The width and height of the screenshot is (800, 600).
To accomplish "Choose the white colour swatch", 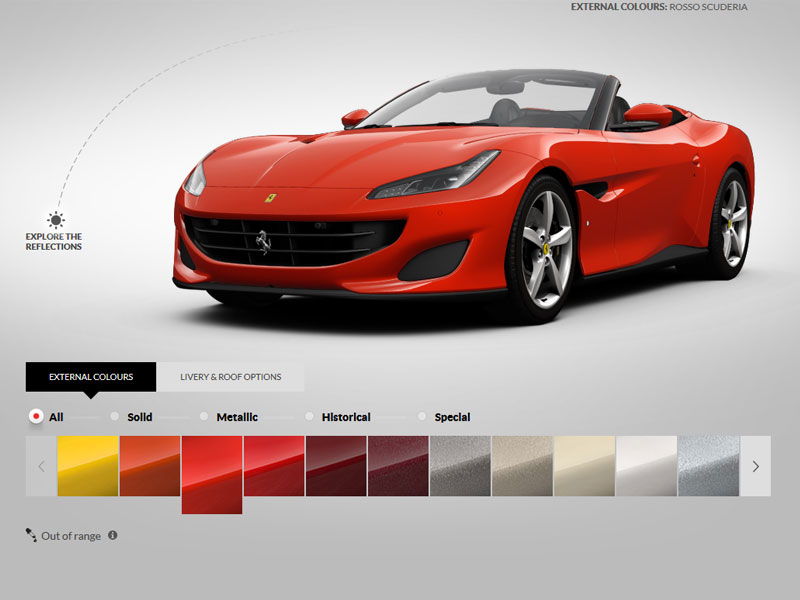I will pos(646,466).
